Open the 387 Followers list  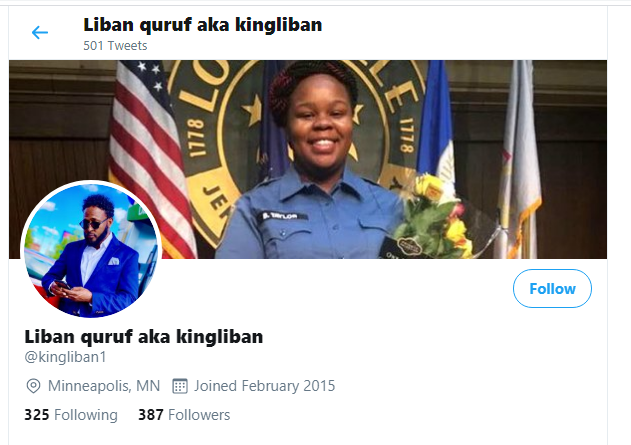184,415
